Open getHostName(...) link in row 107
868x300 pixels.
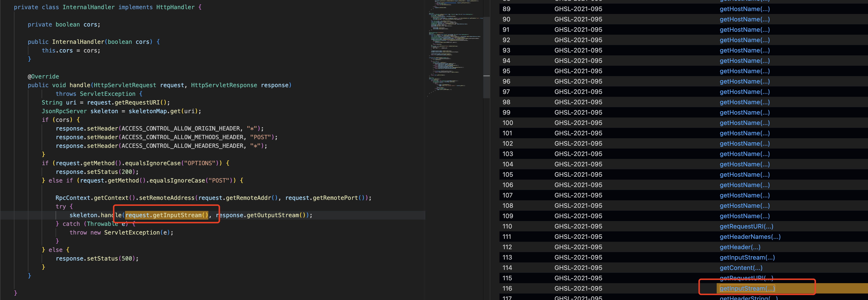(x=745, y=195)
